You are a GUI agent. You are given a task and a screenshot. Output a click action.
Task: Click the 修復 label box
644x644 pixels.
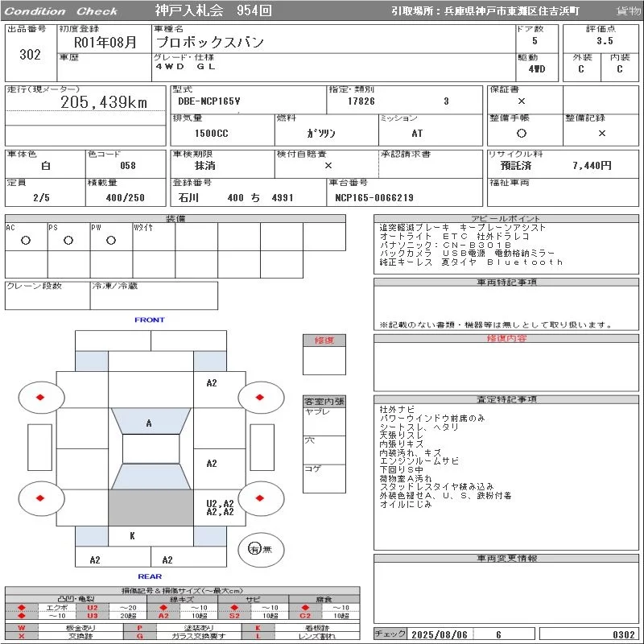tap(324, 340)
